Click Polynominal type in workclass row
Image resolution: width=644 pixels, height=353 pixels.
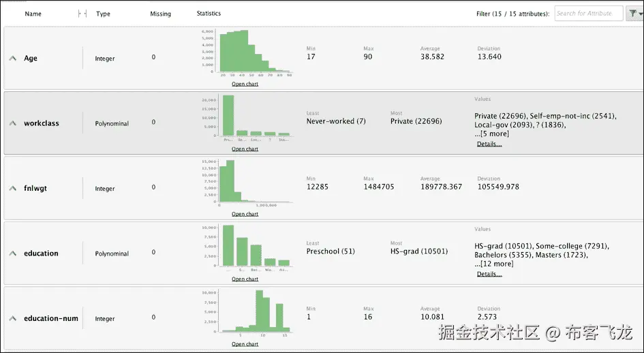point(112,123)
